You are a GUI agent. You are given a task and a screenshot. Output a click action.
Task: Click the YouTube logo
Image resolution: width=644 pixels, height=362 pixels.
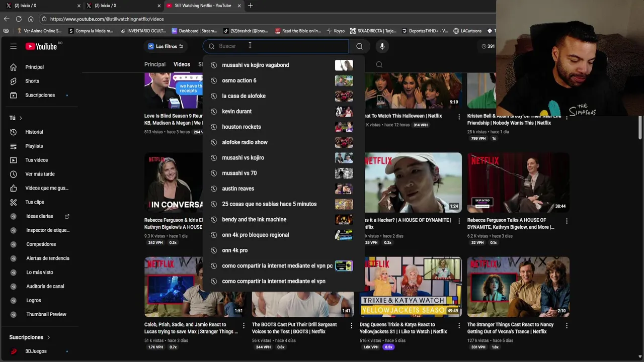click(41, 46)
